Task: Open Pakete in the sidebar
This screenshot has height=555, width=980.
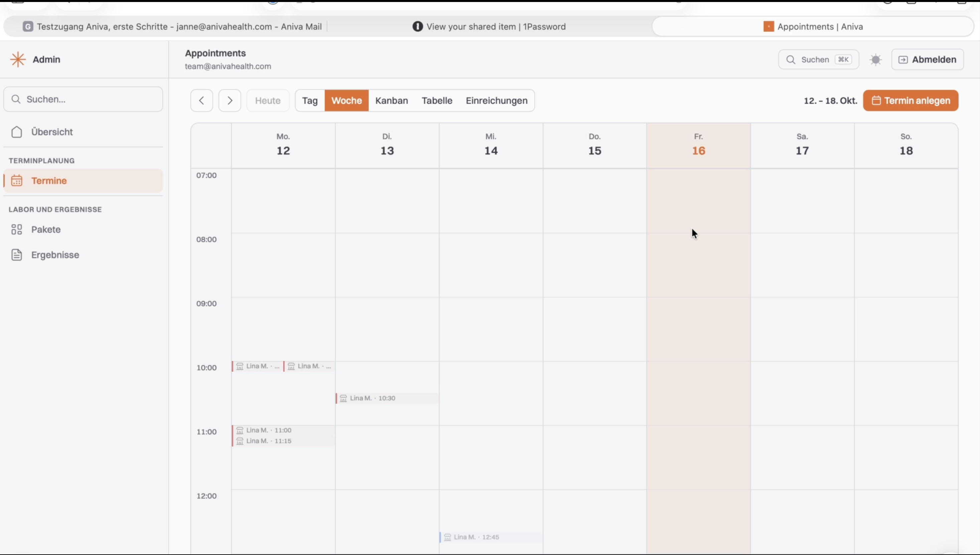Action: (83, 229)
